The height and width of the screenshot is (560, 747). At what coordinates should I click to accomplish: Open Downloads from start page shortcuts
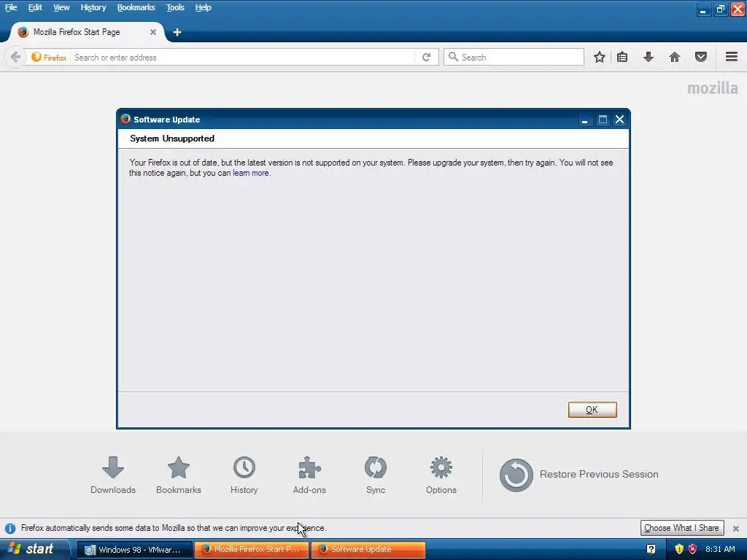point(113,475)
